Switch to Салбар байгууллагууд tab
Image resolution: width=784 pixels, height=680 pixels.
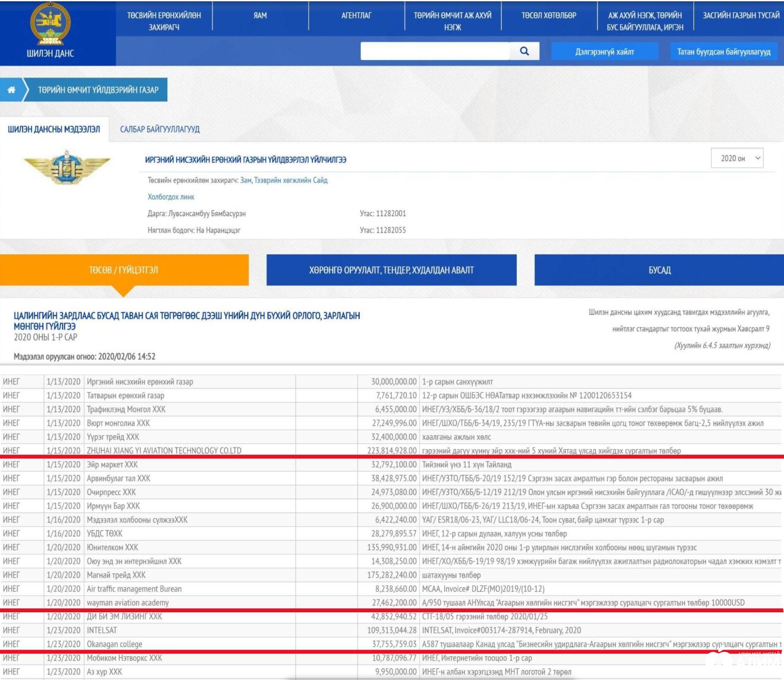pos(159,129)
